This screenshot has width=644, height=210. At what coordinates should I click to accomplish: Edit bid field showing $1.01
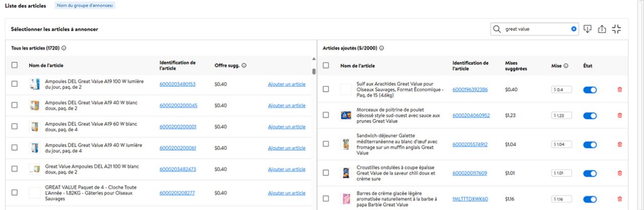[561, 173]
